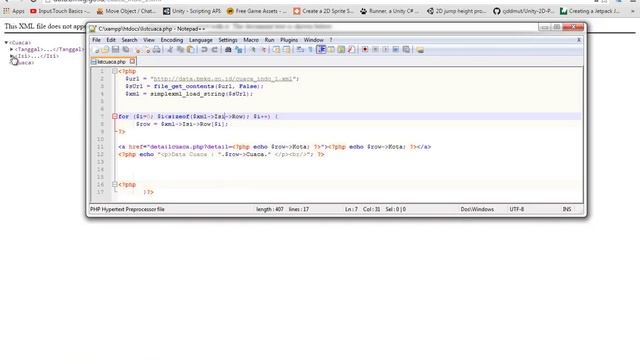
Task: Expand the <Isi> XML node in browser
Action: point(12,56)
